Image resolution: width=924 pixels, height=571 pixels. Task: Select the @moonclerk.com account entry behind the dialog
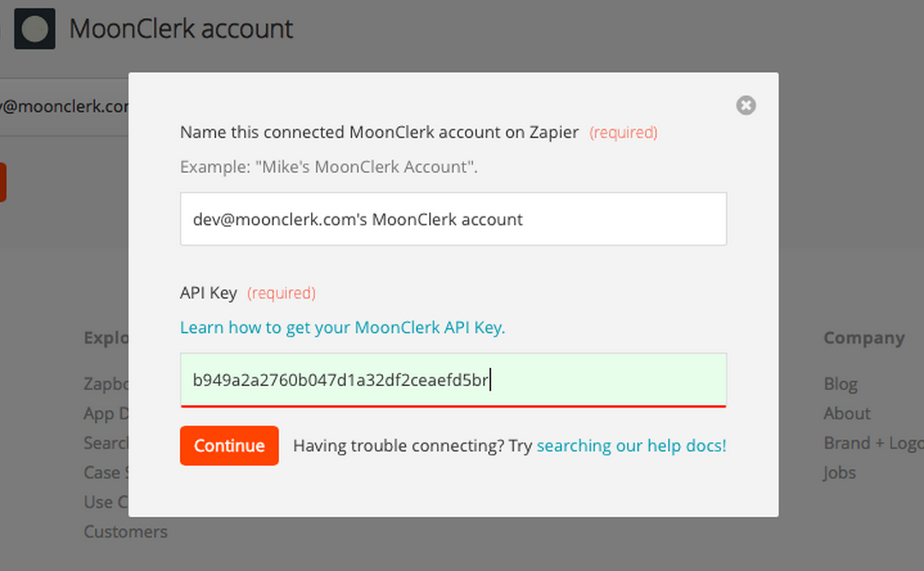(x=64, y=107)
